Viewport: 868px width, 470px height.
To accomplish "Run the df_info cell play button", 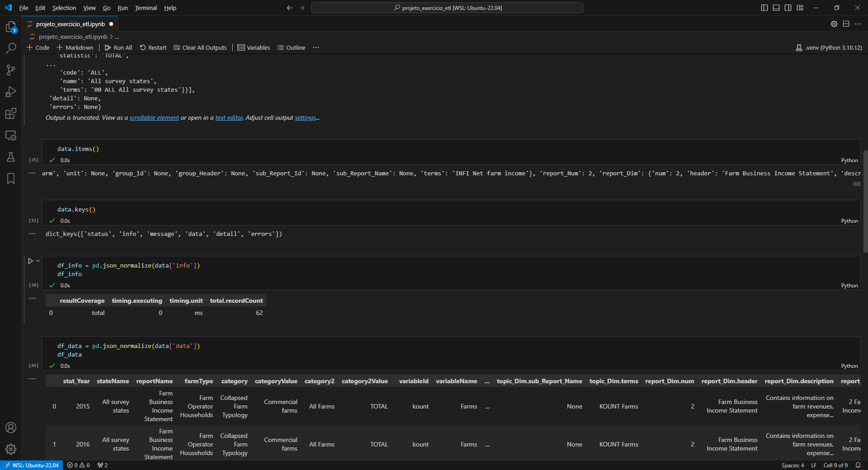I will coord(30,261).
